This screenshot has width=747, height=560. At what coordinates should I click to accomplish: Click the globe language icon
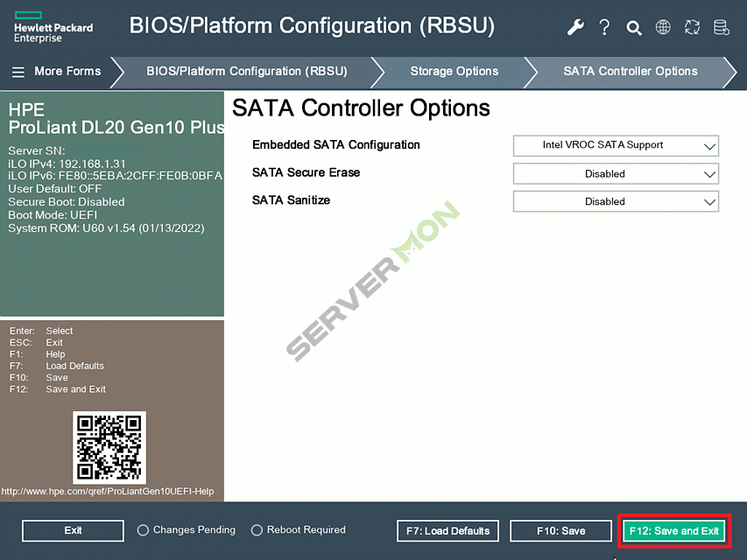coord(663,27)
